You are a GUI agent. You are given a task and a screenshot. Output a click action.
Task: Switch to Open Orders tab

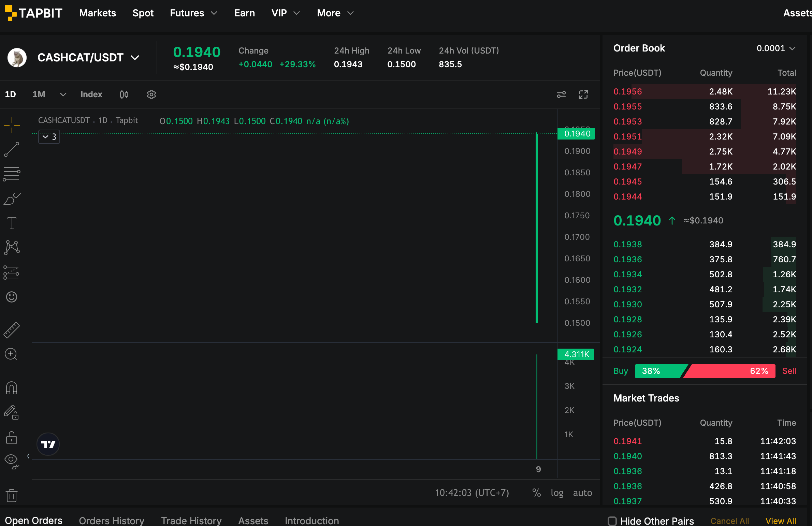point(33,521)
